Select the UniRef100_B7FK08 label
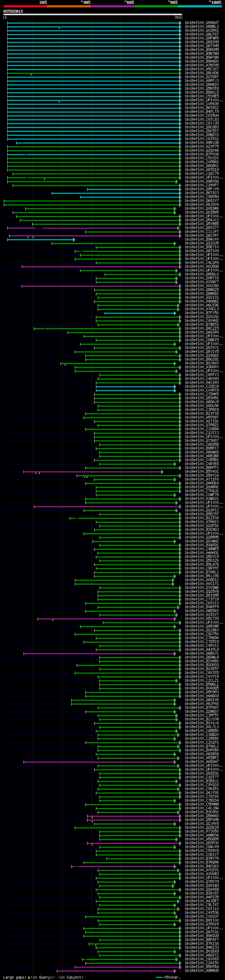Image resolution: width=225 pixels, height=980 pixels. coord(202,154)
